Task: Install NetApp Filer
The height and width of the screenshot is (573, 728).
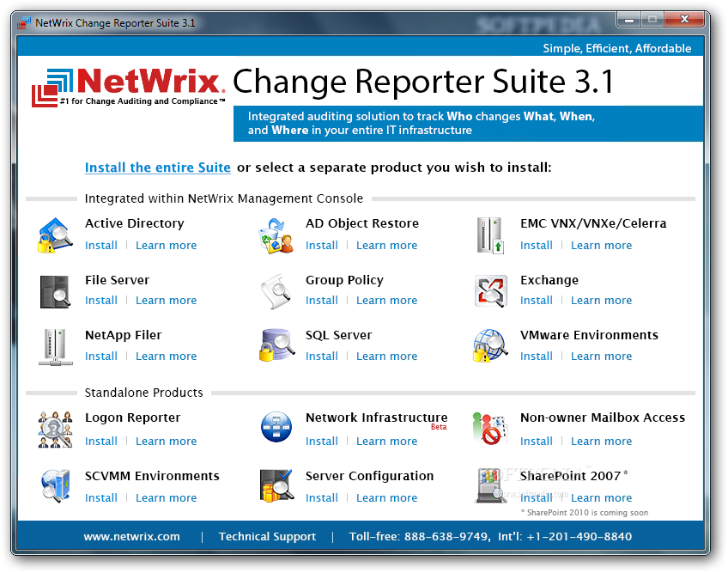Action: point(101,356)
